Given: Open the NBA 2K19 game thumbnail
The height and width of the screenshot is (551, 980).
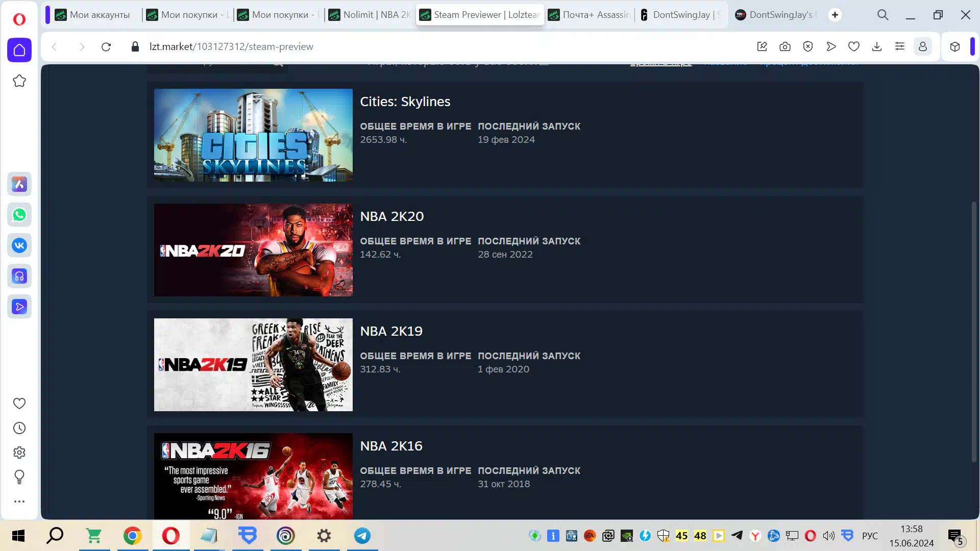Looking at the screenshot, I should click(x=253, y=365).
